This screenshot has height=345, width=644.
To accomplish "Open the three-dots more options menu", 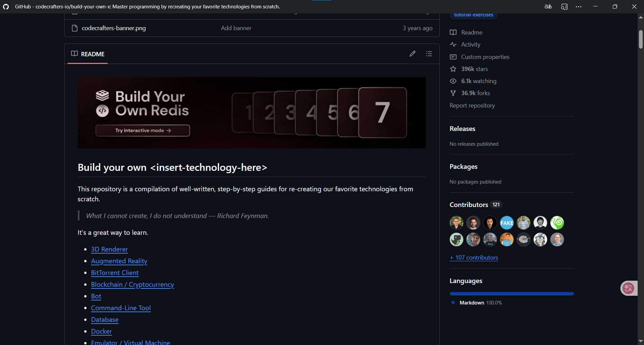I will [579, 7].
